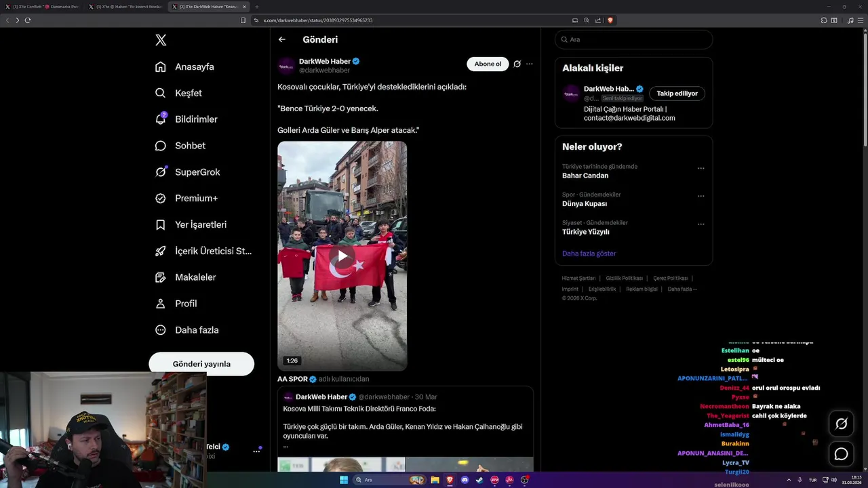Open Anasayfa home page
The width and height of the screenshot is (868, 488).
click(x=185, y=66)
